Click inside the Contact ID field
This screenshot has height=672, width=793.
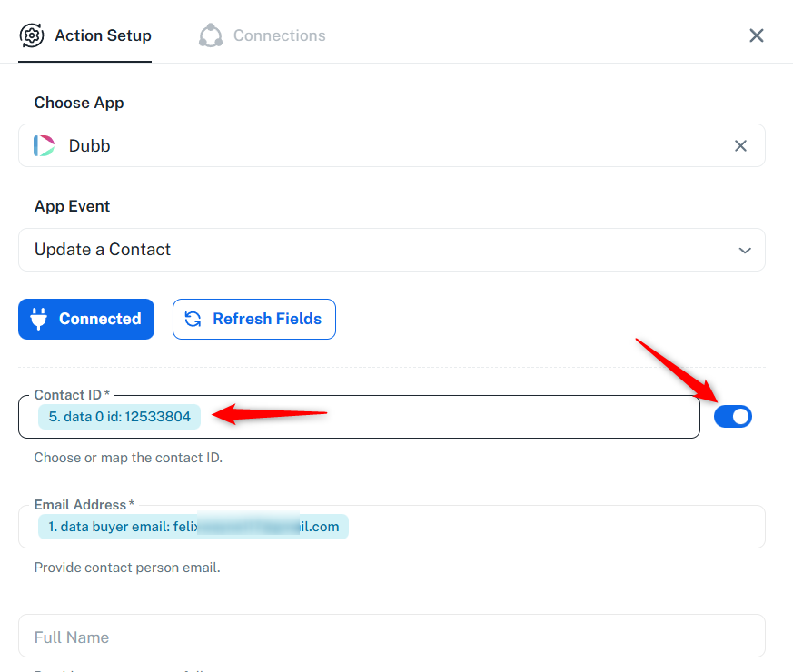click(x=454, y=417)
